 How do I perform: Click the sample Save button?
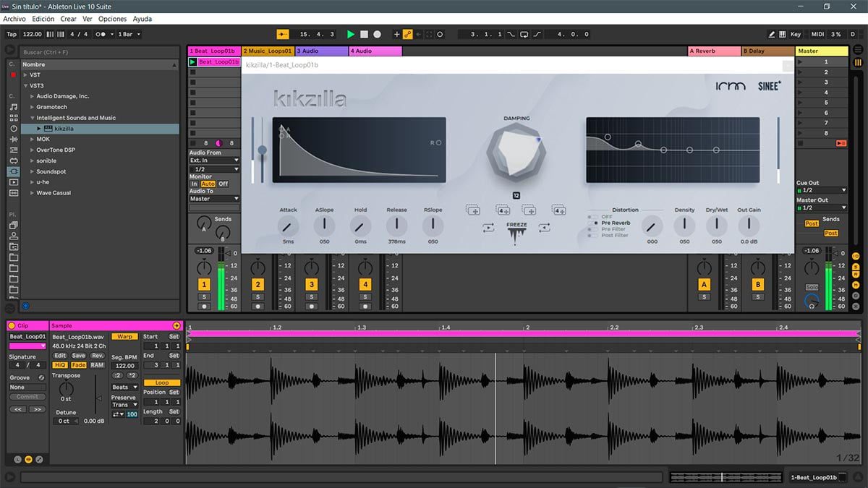click(x=78, y=356)
